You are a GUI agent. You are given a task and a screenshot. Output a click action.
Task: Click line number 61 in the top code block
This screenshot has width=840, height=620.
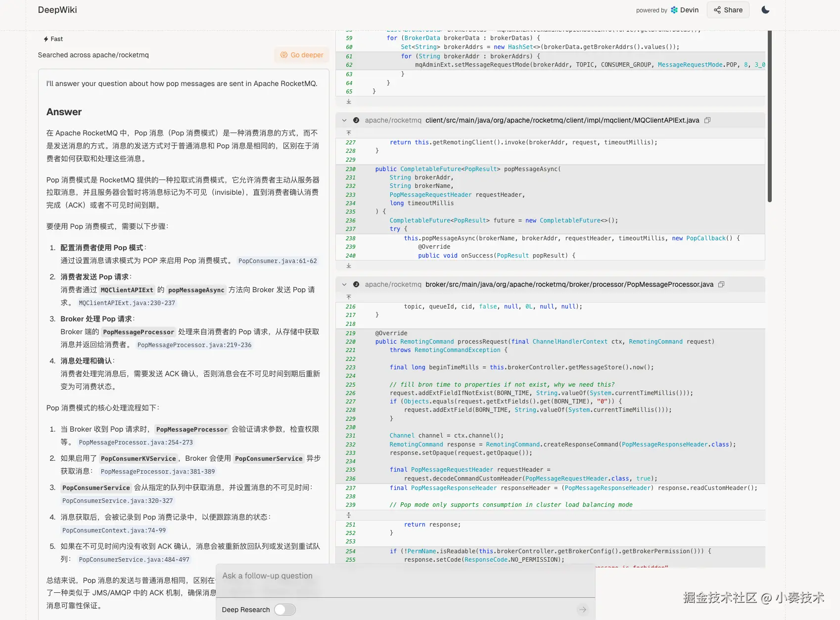coord(349,56)
